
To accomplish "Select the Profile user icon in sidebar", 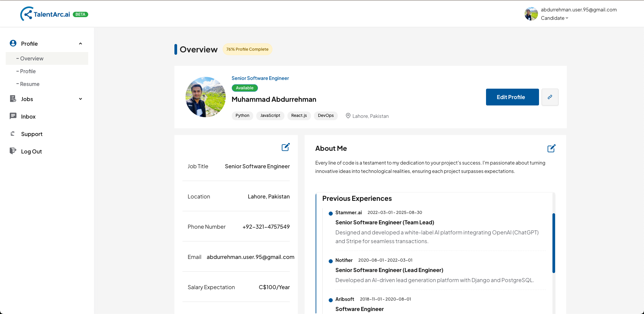I will pyautogui.click(x=13, y=43).
